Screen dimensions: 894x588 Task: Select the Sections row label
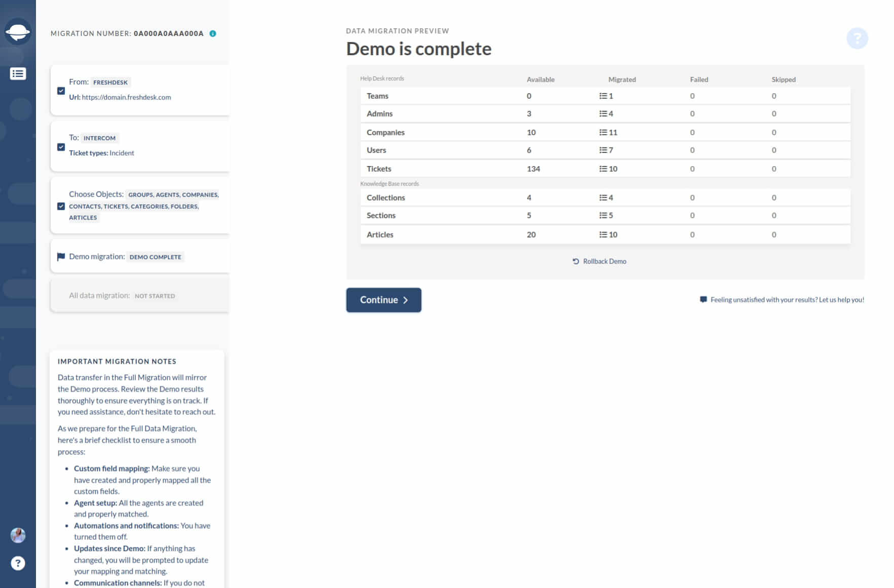click(381, 215)
